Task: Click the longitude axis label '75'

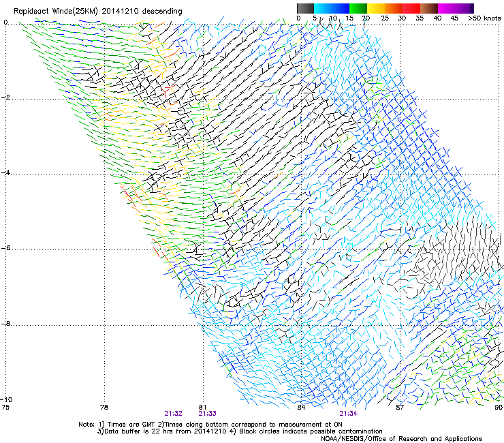Action: click(5, 408)
